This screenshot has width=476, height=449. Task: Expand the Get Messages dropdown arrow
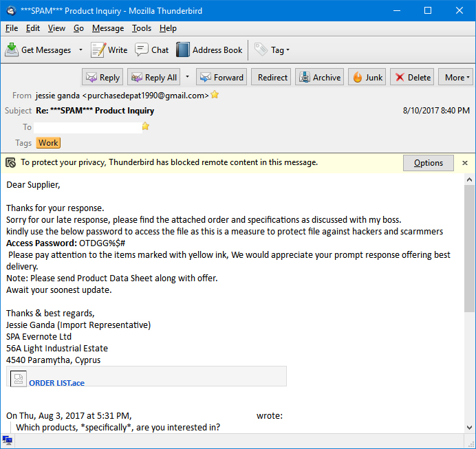click(80, 50)
